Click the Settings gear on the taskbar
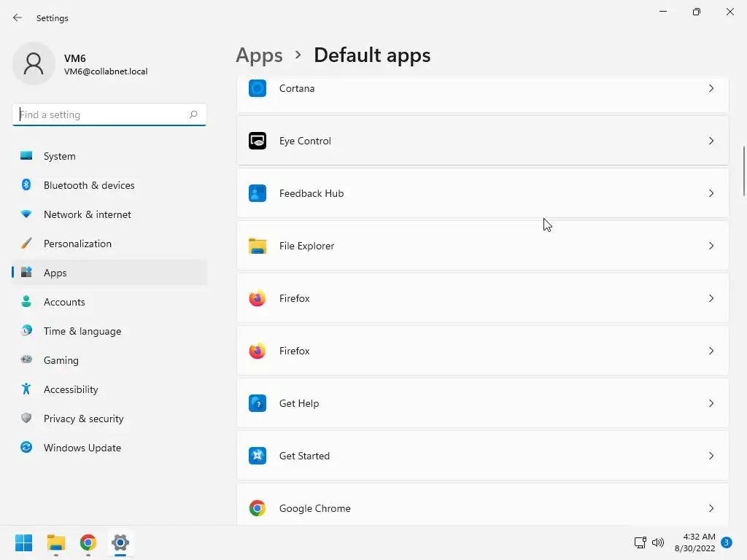This screenshot has height=560, width=747. point(120,542)
